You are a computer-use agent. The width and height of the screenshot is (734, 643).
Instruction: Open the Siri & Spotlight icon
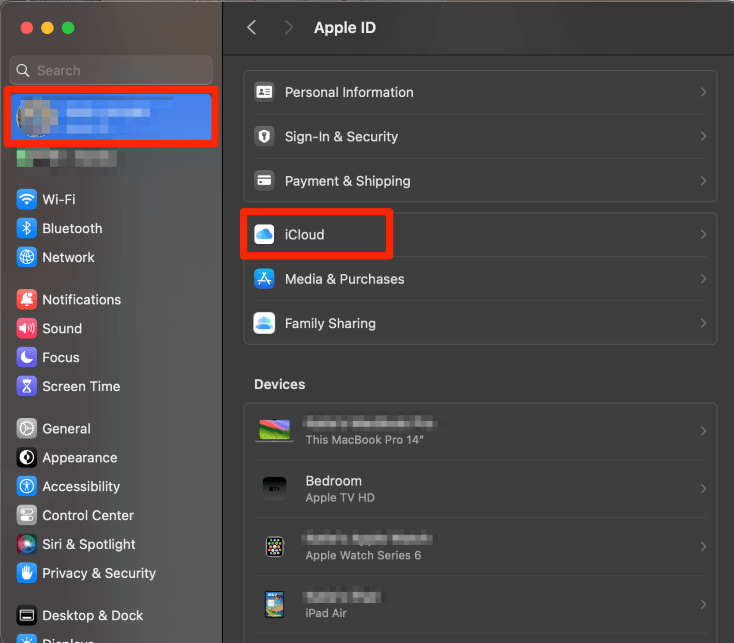click(27, 545)
